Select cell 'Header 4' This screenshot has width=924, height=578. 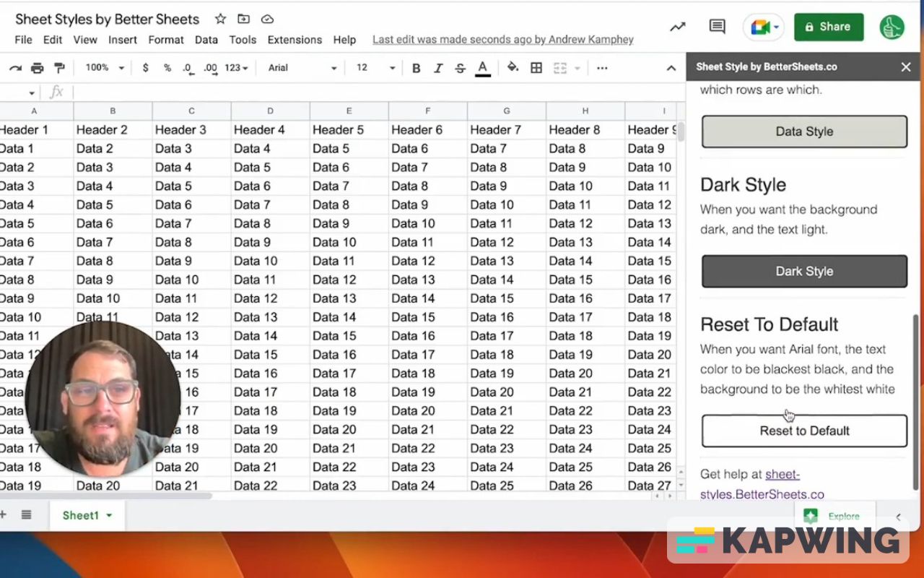tap(270, 130)
